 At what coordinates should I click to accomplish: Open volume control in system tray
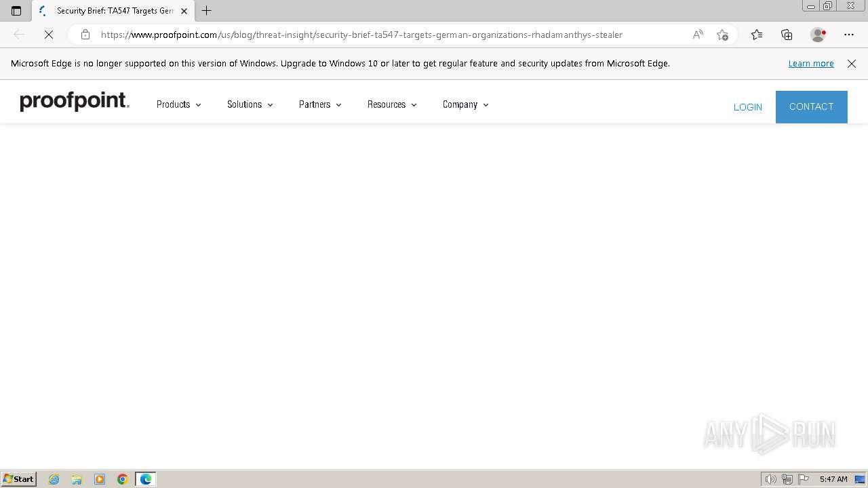pyautogui.click(x=770, y=479)
